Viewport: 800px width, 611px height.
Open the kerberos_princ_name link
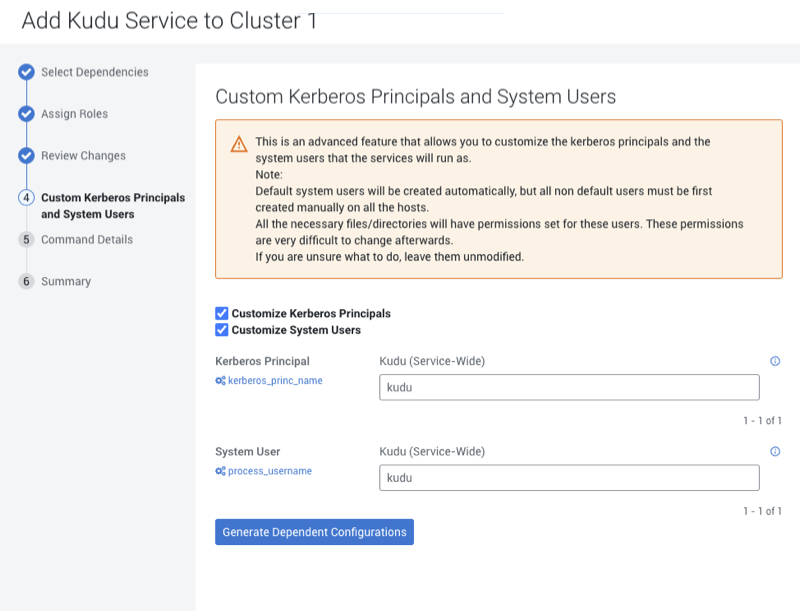point(275,381)
